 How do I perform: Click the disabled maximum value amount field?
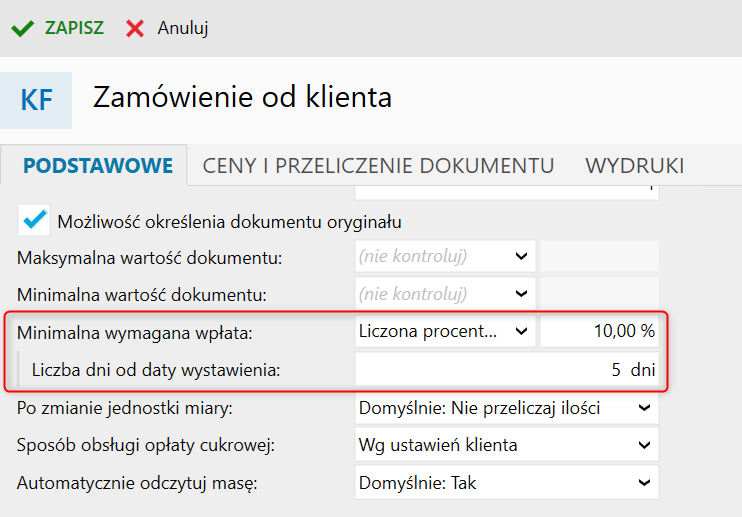[599, 256]
